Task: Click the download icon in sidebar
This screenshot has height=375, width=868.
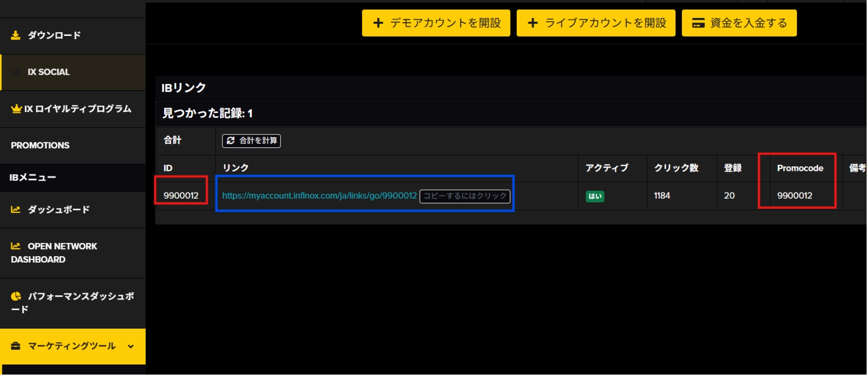Action: (x=16, y=35)
